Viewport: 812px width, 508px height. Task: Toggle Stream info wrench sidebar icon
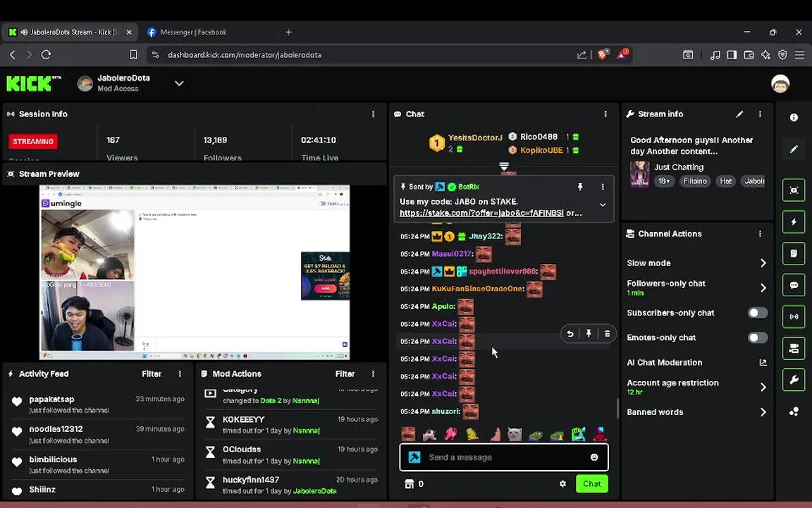point(794,380)
